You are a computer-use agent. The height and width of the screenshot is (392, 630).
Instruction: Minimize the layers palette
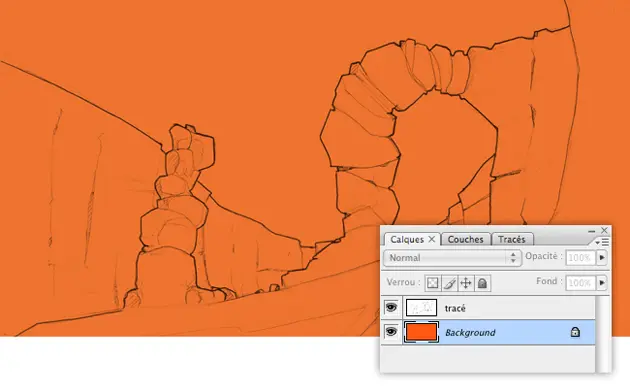point(591,231)
